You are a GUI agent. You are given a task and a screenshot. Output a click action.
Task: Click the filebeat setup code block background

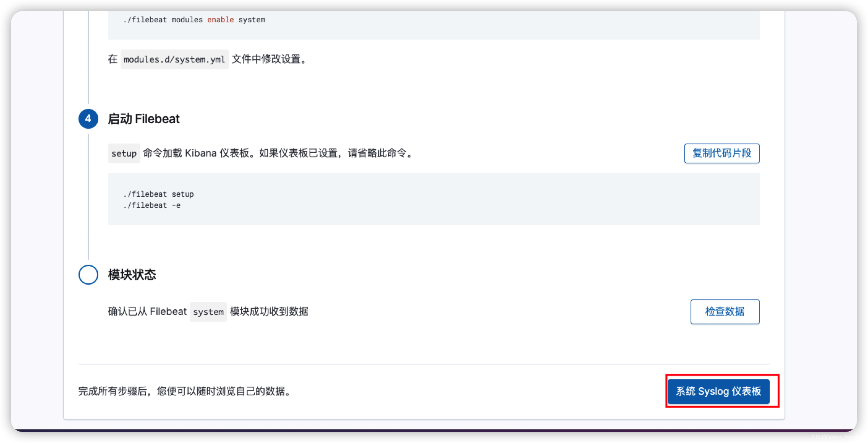pos(434,199)
